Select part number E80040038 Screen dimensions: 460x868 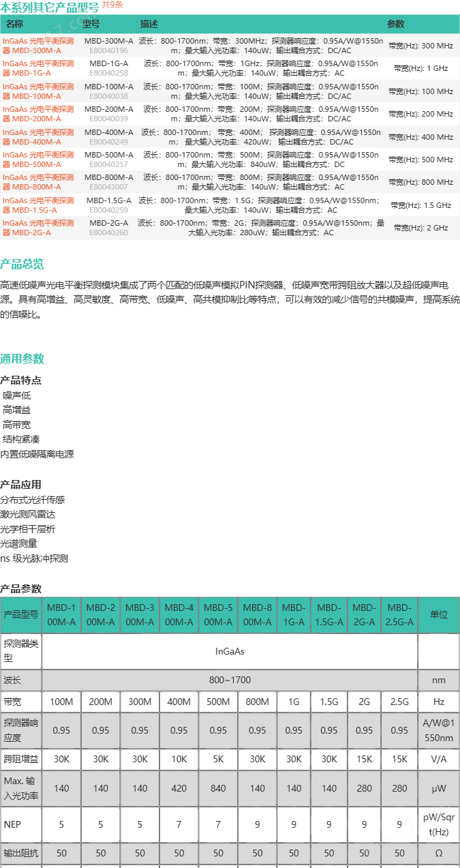pyautogui.click(x=109, y=96)
